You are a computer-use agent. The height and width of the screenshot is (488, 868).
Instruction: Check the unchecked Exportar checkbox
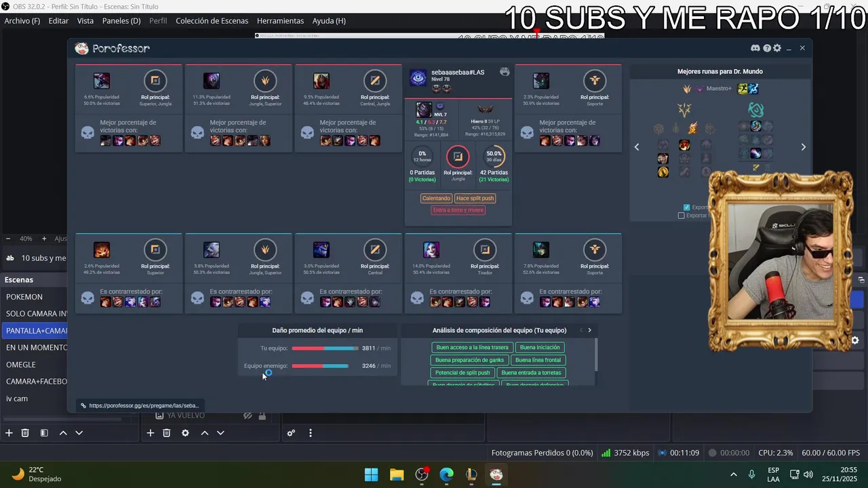[681, 216]
